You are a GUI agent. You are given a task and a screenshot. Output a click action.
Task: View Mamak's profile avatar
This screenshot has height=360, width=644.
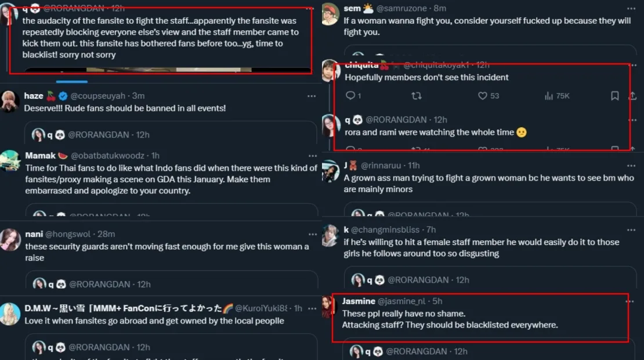10,161
